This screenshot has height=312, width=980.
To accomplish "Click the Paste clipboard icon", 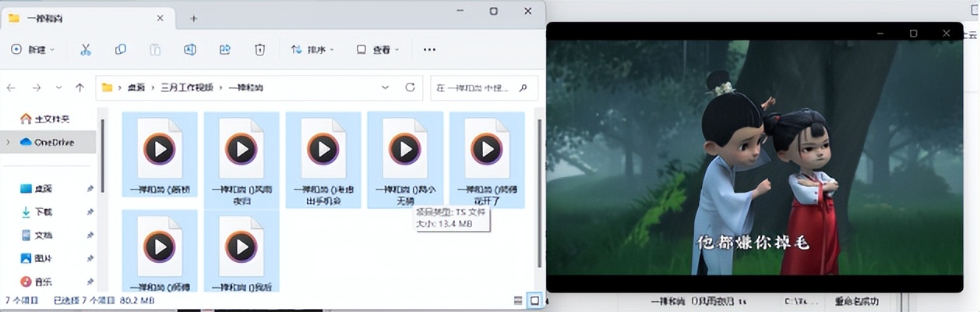I will (x=155, y=49).
